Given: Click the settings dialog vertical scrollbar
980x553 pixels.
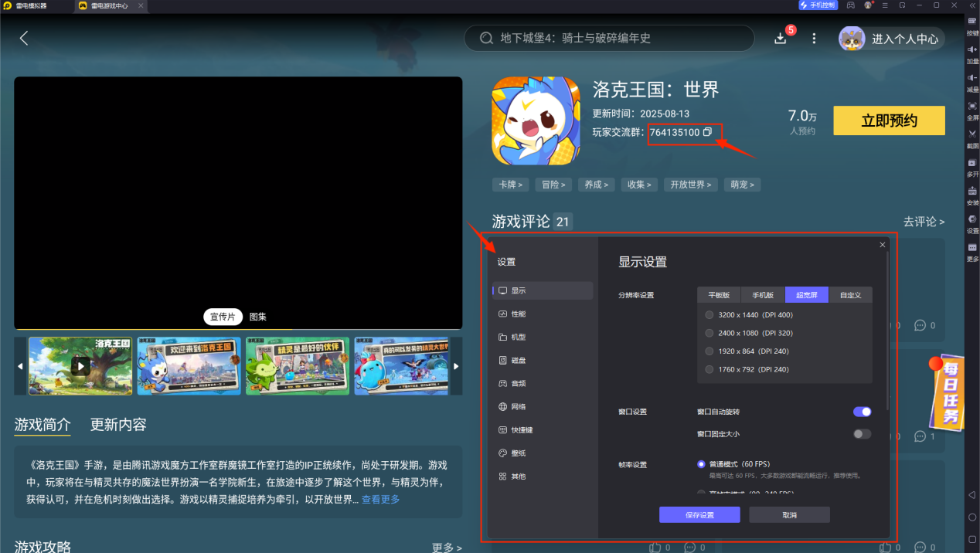Looking at the screenshot, I should [x=888, y=332].
